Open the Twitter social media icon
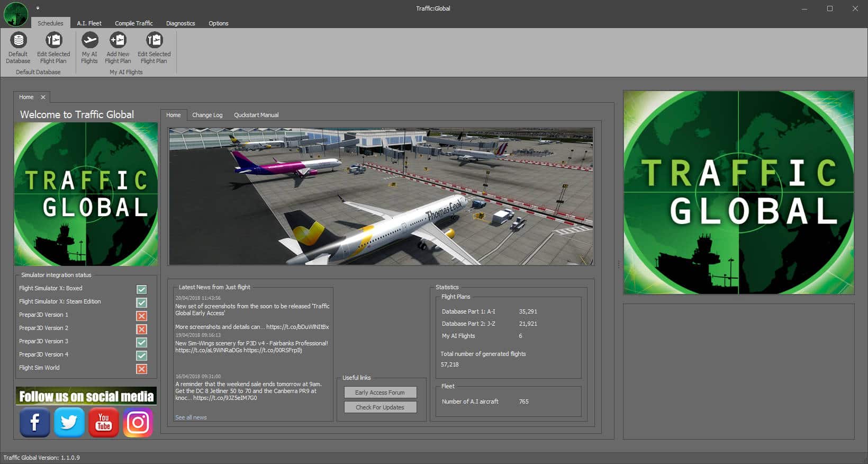 [x=69, y=422]
